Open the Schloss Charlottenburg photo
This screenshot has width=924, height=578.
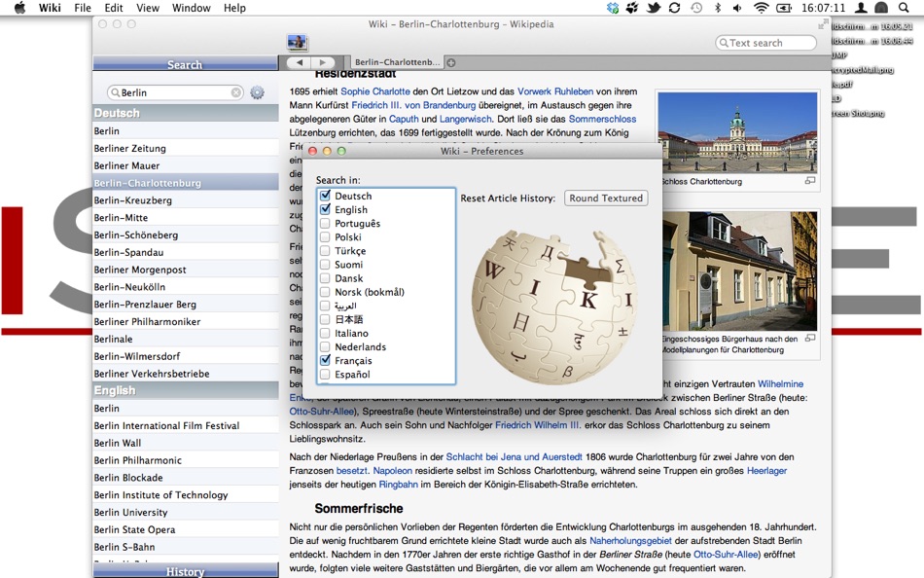pos(737,132)
